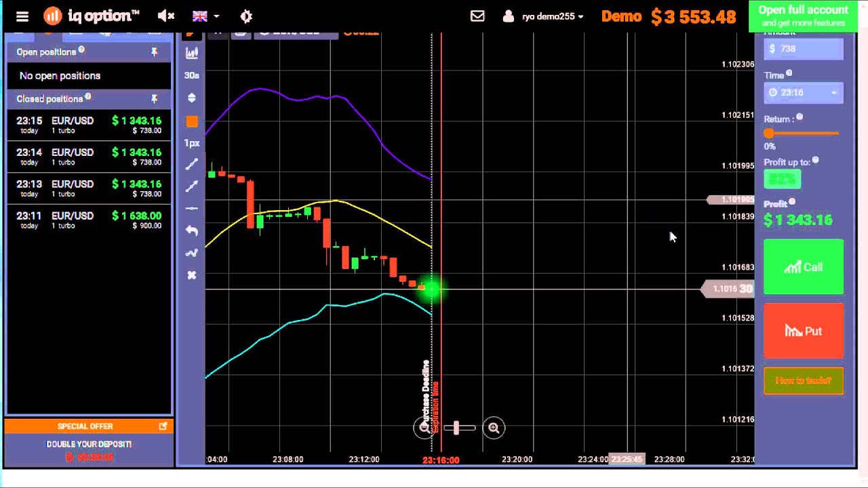The height and width of the screenshot is (488, 868).
Task: Pick the orange drawing color swatch
Action: point(192,121)
